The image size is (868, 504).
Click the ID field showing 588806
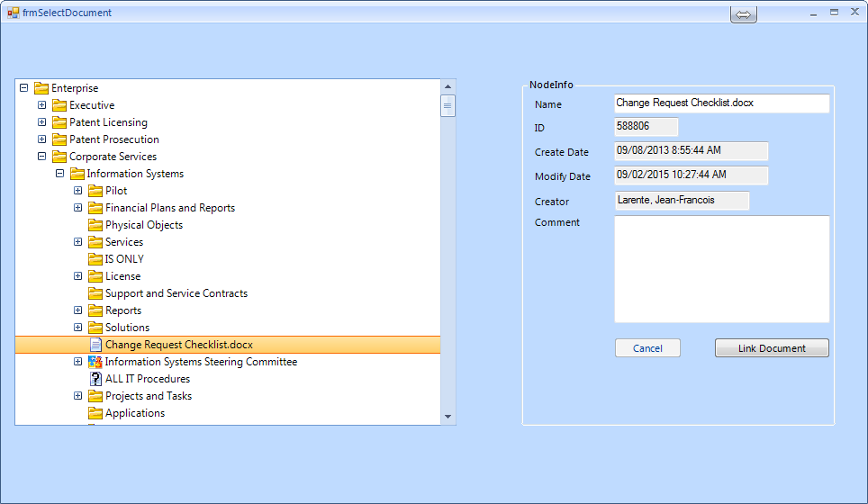646,127
